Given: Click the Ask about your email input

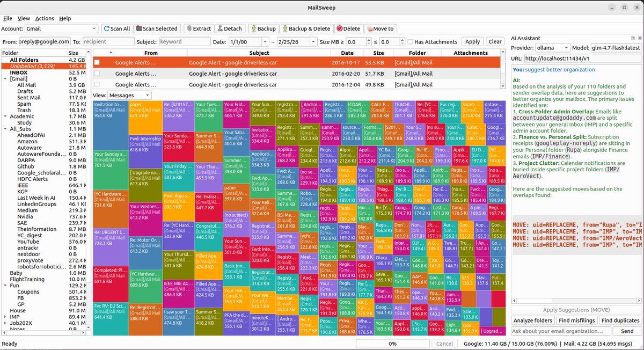Looking at the screenshot, I should [x=561, y=331].
